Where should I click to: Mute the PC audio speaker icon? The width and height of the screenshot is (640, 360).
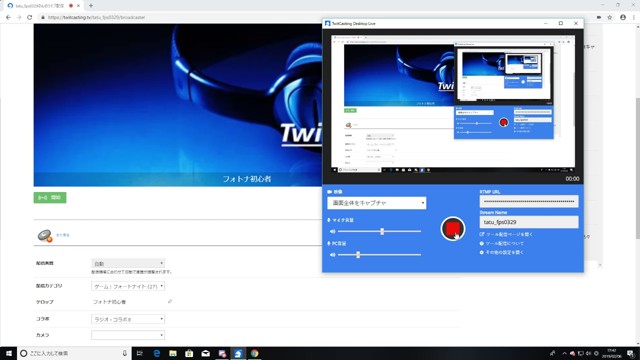[x=333, y=255]
